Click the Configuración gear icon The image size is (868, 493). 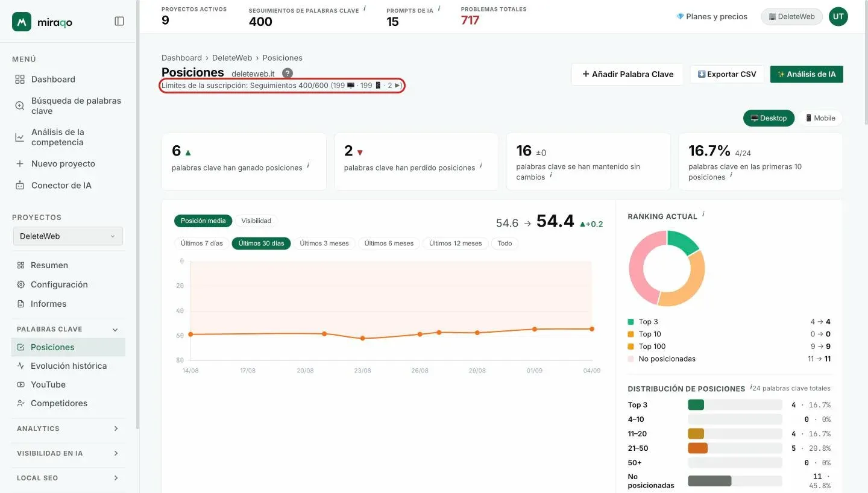tap(20, 284)
